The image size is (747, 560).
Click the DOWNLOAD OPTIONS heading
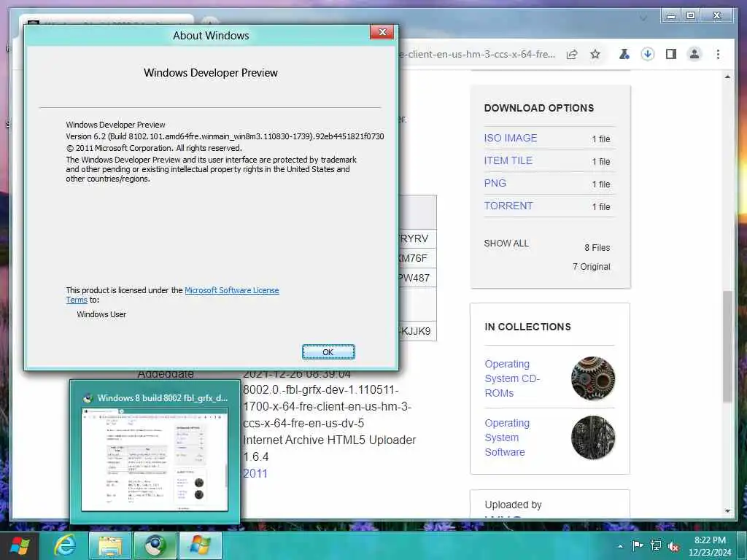tap(539, 108)
